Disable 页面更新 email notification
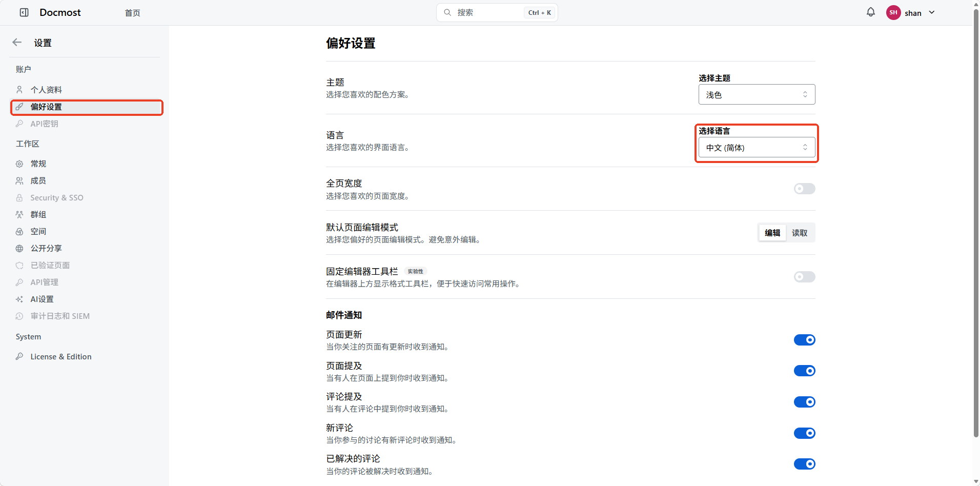 [x=804, y=340]
